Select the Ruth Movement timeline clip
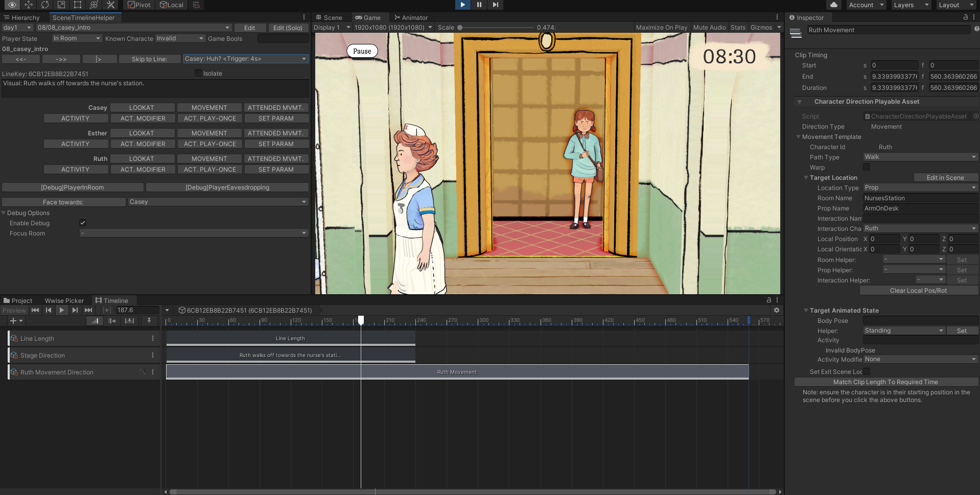This screenshot has height=495, width=980. [457, 372]
